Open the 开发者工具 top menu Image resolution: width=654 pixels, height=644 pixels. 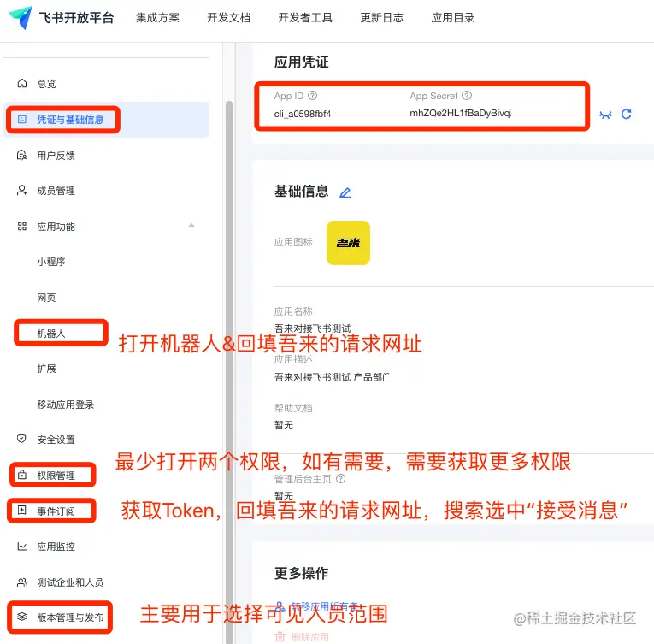tap(305, 17)
